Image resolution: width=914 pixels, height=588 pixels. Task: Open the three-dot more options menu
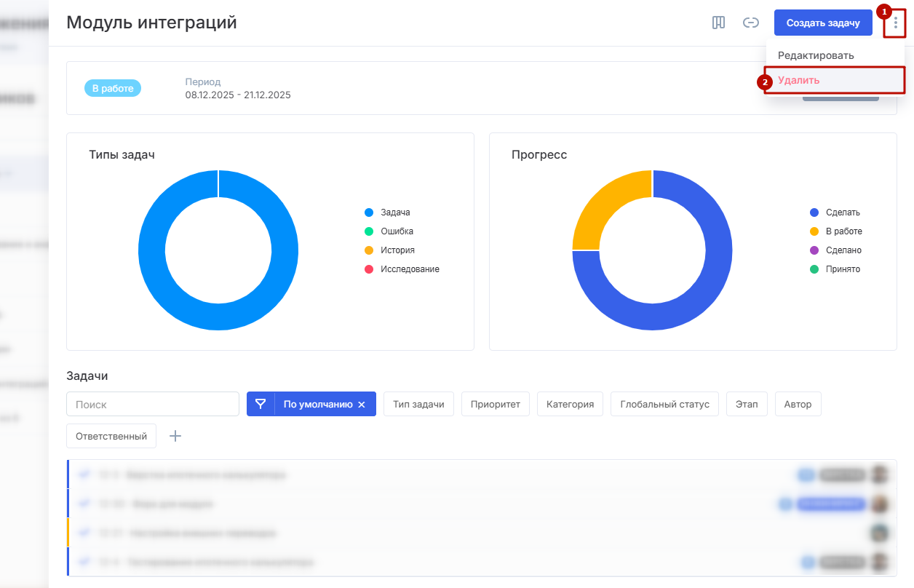coord(895,23)
